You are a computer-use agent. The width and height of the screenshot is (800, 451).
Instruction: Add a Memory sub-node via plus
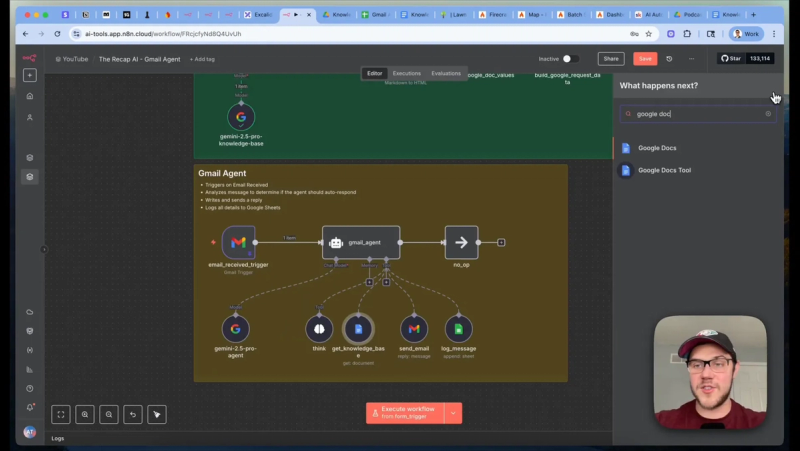coord(369,282)
